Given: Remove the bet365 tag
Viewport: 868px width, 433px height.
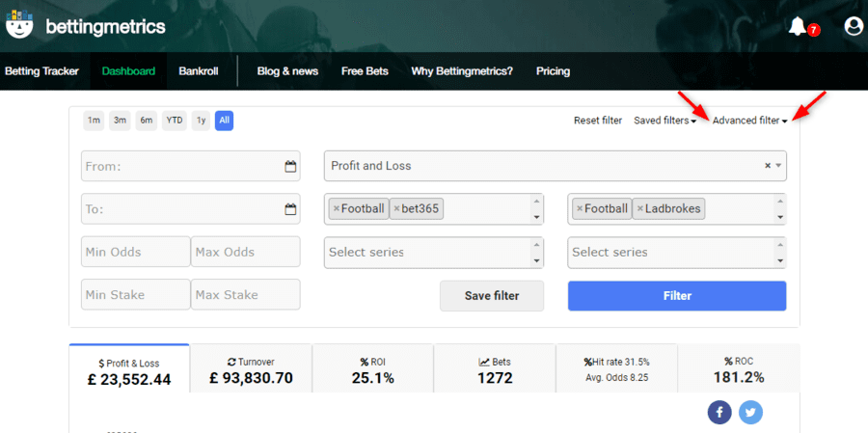Looking at the screenshot, I should 396,208.
